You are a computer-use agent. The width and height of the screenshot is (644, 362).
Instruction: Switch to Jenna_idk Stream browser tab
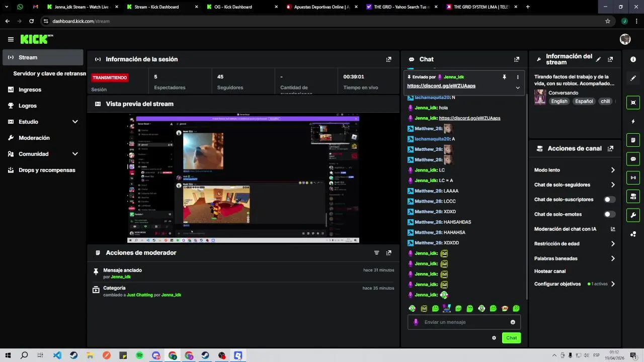pos(82,7)
